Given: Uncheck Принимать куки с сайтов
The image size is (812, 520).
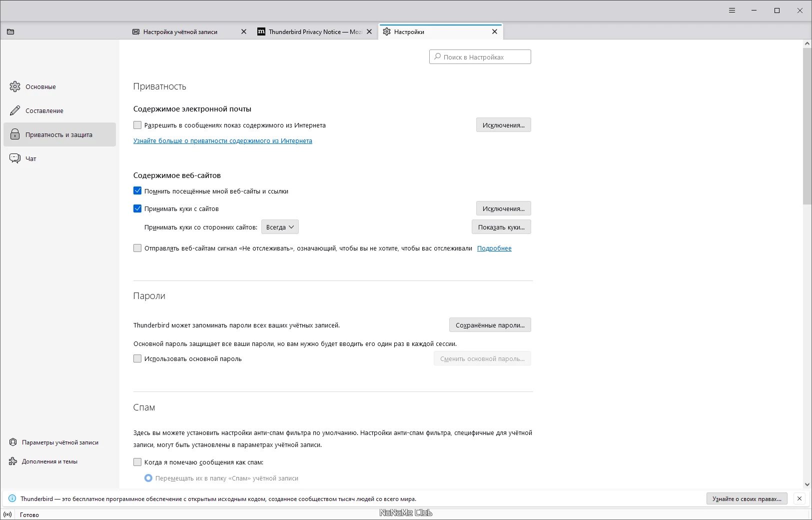Looking at the screenshot, I should (x=137, y=208).
